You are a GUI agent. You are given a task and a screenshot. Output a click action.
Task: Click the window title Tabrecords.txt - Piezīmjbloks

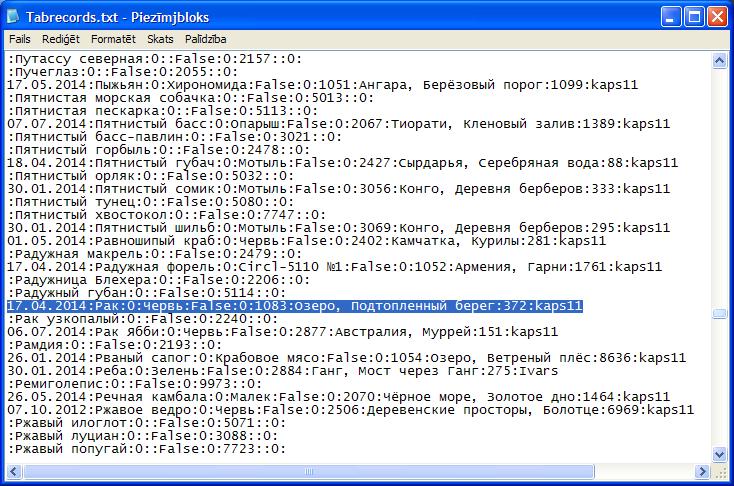pos(117,17)
